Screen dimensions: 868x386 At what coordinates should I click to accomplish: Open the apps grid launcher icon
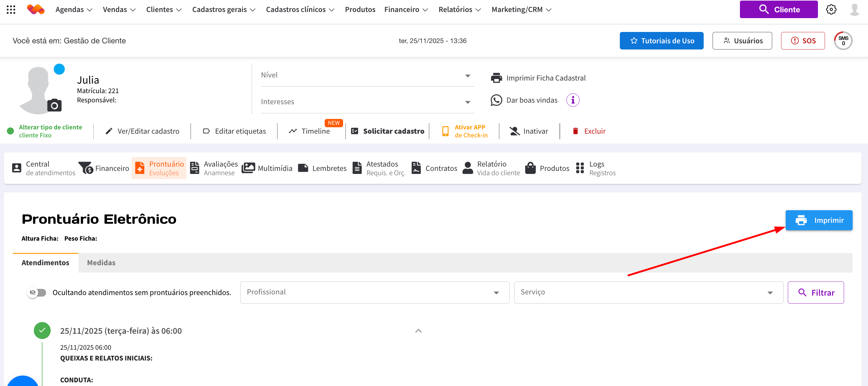11,10
